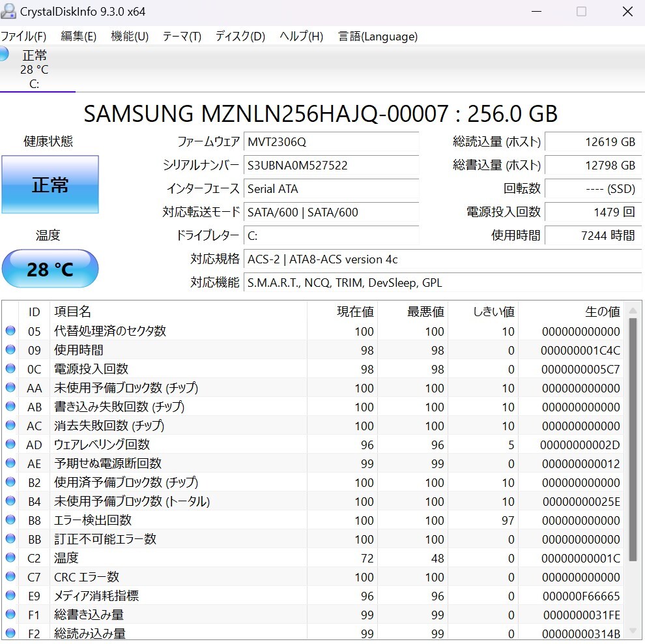Click status dot for AC 消去失敗回数
645x644 pixels.
[x=10, y=425]
